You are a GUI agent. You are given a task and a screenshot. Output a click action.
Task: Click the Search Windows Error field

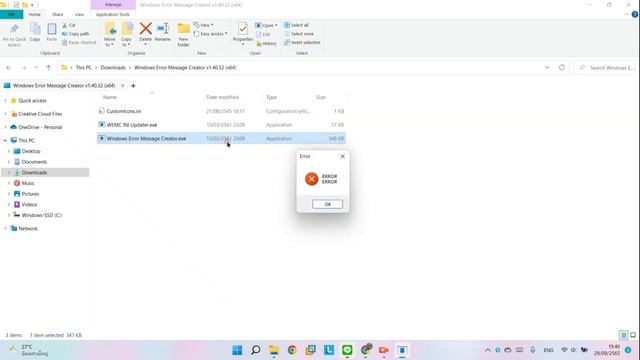tap(605, 68)
